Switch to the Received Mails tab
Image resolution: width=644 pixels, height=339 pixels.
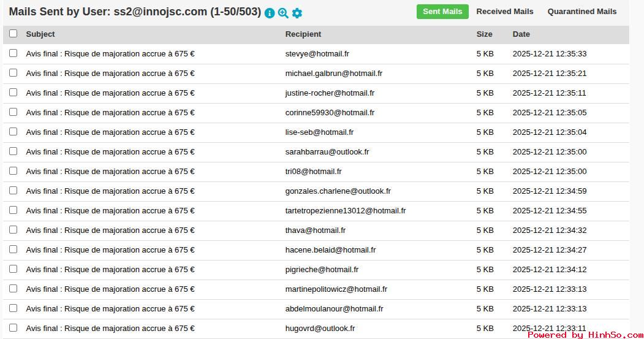tap(504, 12)
